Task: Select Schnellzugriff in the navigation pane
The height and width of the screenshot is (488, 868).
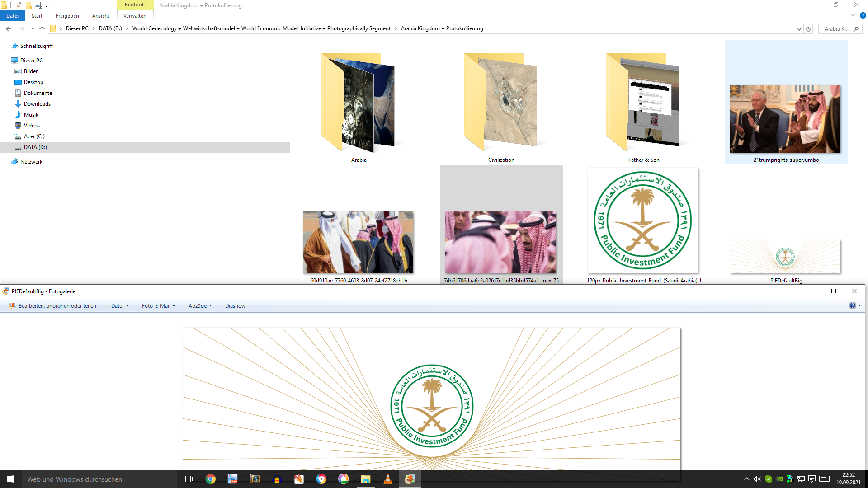Action: pyautogui.click(x=36, y=46)
